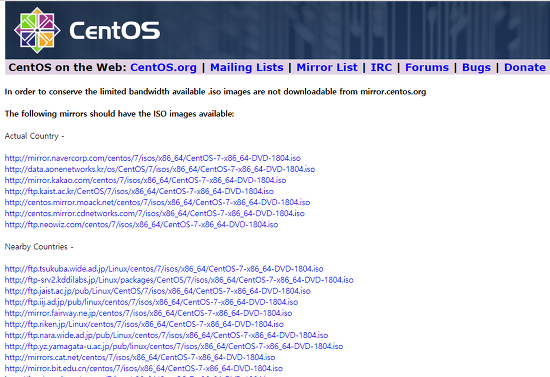Click the CentOS wordmark in the banner

tap(115, 31)
